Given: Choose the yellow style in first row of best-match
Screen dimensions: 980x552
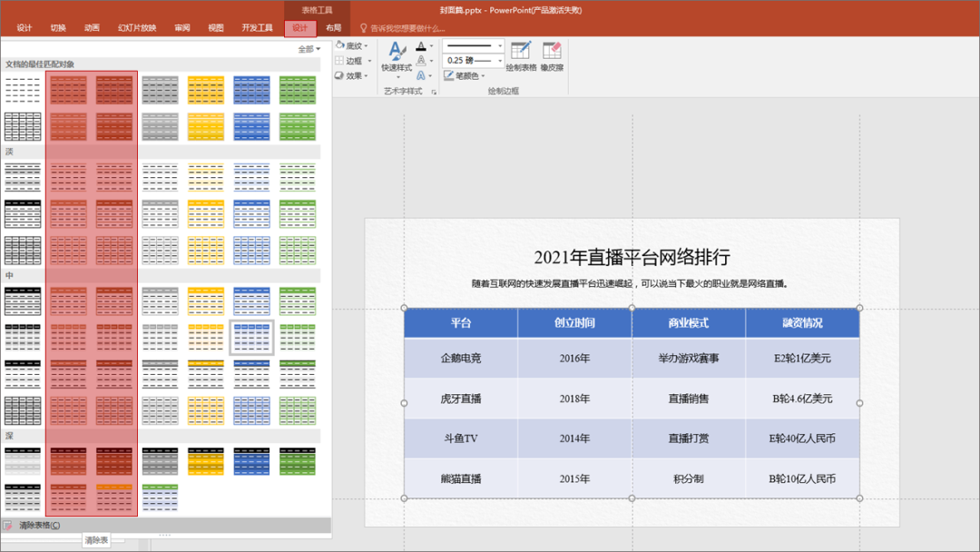Looking at the screenshot, I should pos(206,90).
